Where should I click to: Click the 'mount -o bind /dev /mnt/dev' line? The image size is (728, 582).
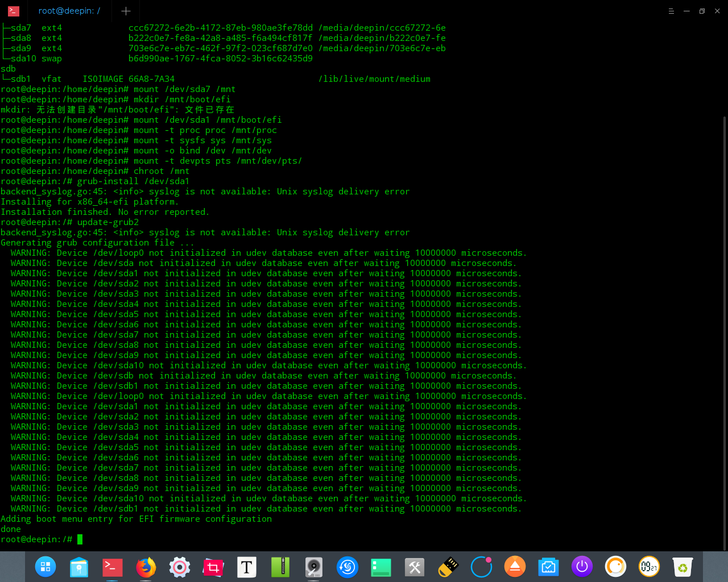coord(202,151)
